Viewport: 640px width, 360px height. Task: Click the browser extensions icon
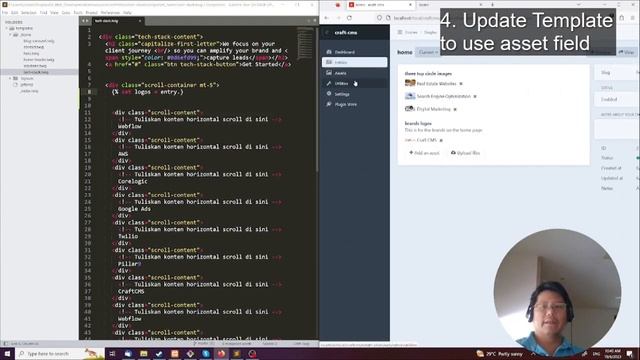[622, 18]
